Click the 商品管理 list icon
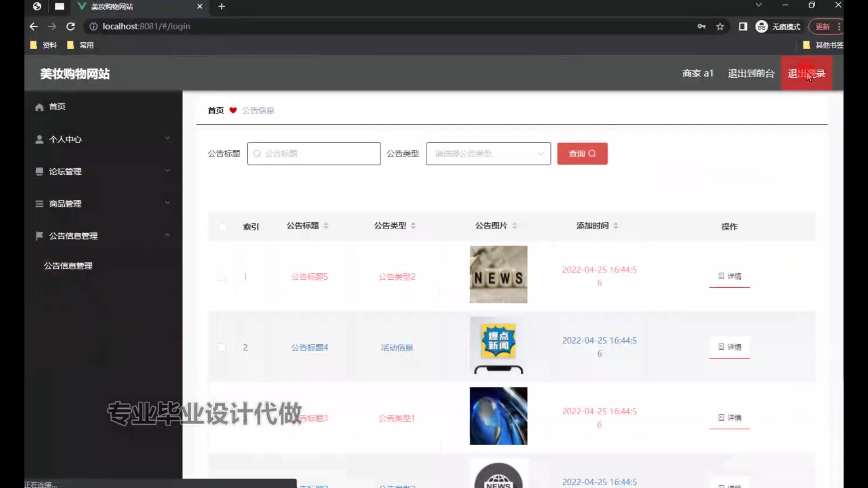Image resolution: width=868 pixels, height=488 pixels. point(39,203)
